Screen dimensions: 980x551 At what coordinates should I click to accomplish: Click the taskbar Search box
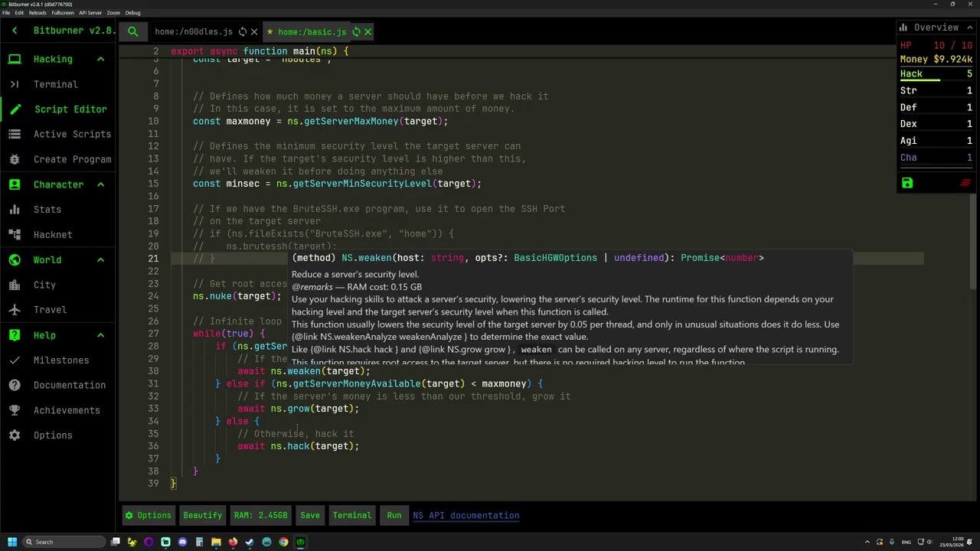pos(64,542)
